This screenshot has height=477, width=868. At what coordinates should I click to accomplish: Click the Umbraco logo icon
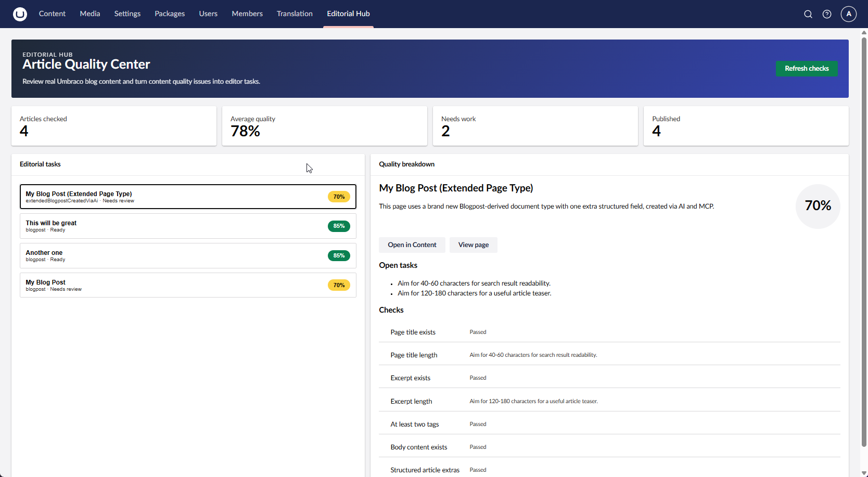20,14
